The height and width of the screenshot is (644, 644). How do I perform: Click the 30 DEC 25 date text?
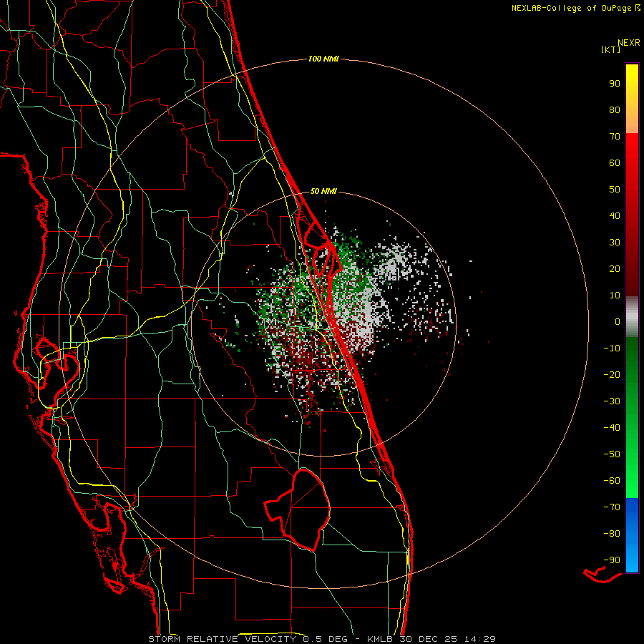pyautogui.click(x=427, y=639)
